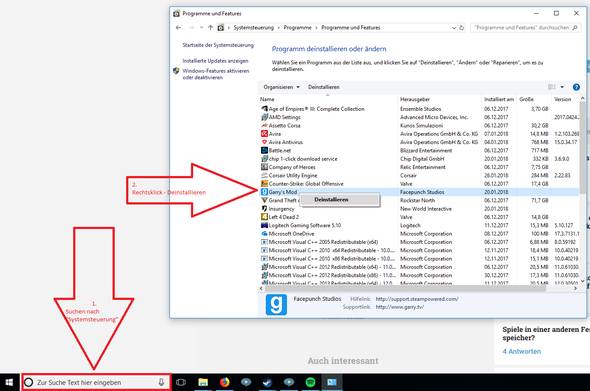Sort by the Version column header
The width and height of the screenshot is (590, 391).
pyautogui.click(x=566, y=99)
